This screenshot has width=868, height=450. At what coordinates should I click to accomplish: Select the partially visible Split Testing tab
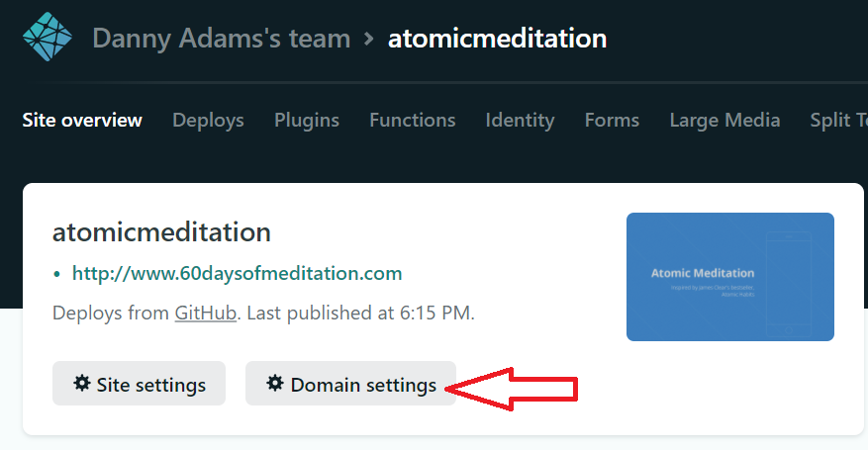[838, 121]
